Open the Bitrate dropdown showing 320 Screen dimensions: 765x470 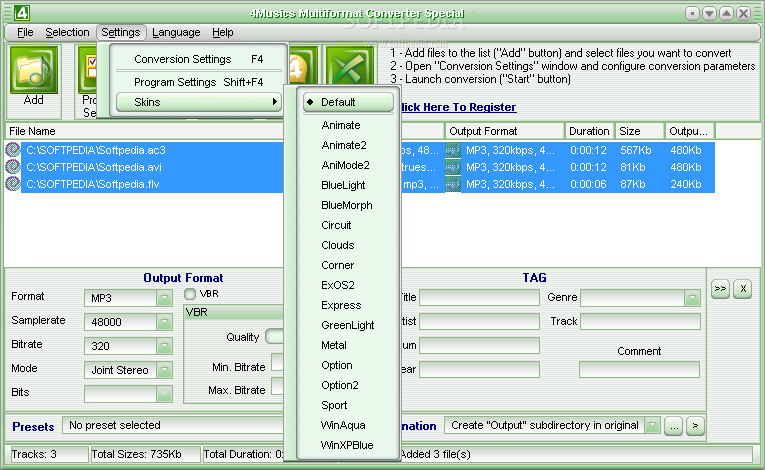coord(164,346)
